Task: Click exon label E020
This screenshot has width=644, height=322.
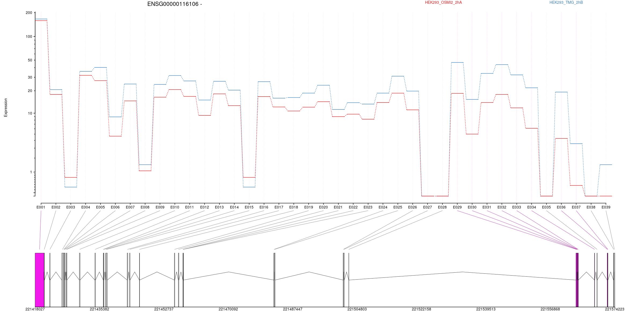Action: (323, 207)
